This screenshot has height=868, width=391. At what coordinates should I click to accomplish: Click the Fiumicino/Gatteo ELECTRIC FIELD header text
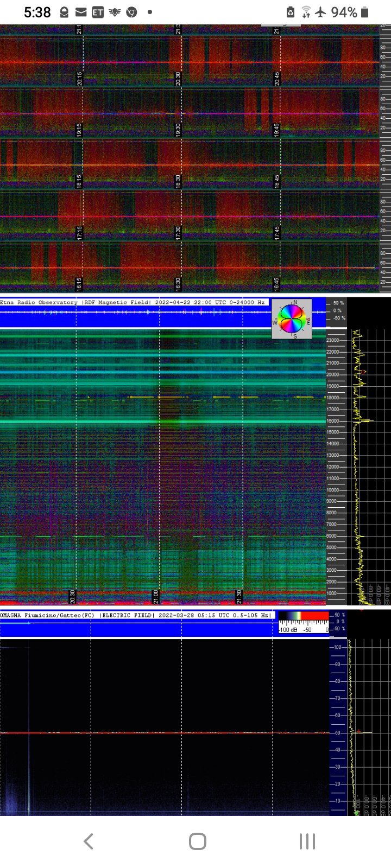coord(136,615)
